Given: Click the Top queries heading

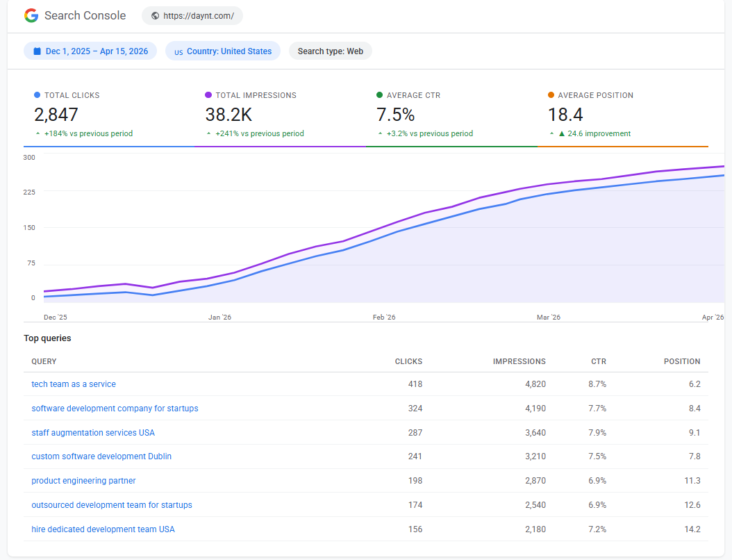Looking at the screenshot, I should pyautogui.click(x=48, y=338).
